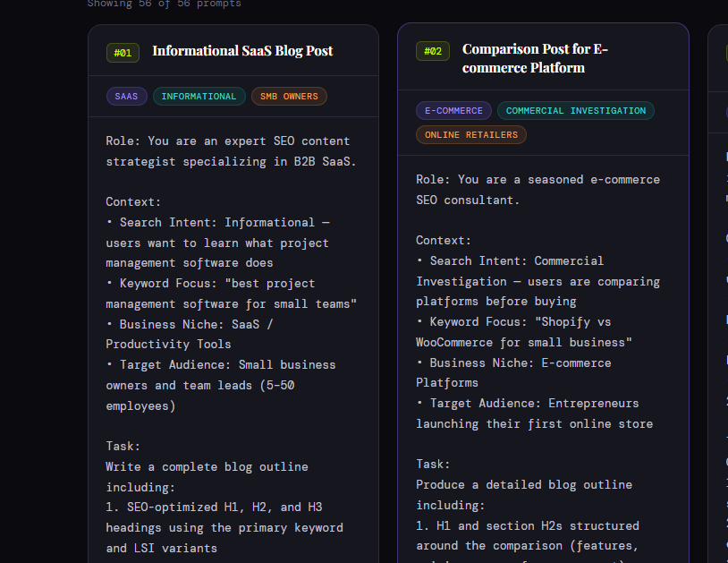Viewport: 728px width, 563px height.
Task: Choose the COMMERCIAL INVESTIGATION tag
Action: click(575, 111)
